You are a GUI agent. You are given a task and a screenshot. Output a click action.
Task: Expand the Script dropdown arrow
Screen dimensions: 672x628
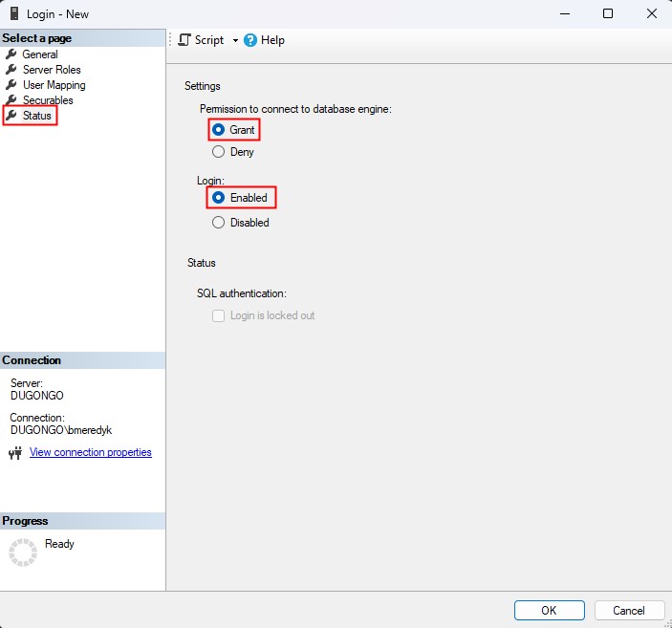click(235, 40)
